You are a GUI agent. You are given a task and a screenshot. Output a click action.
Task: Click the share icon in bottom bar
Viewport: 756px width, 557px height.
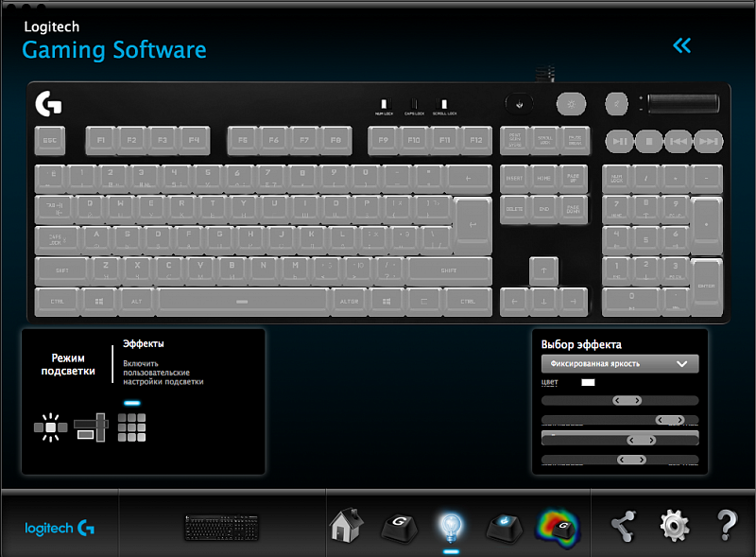(624, 526)
